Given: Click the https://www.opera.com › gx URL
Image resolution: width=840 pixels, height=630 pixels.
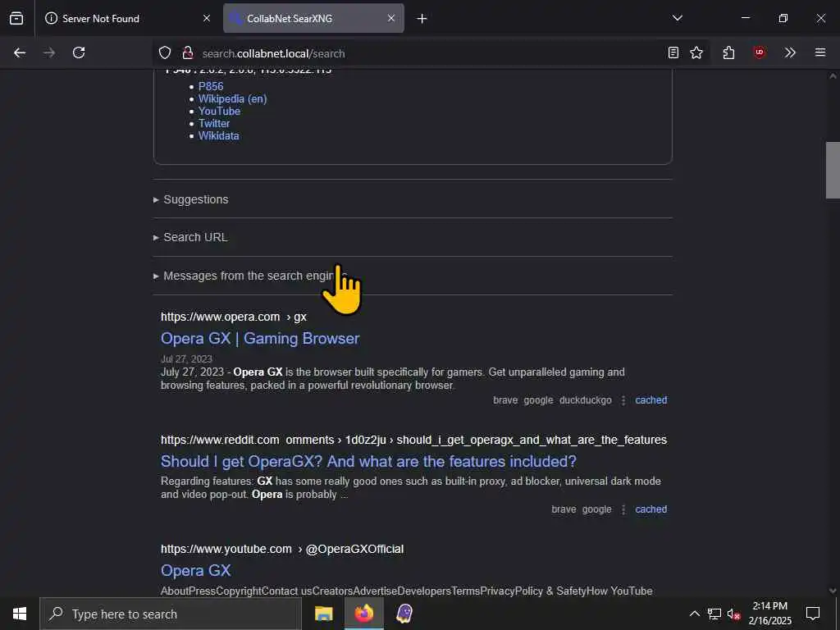Looking at the screenshot, I should click(234, 317).
